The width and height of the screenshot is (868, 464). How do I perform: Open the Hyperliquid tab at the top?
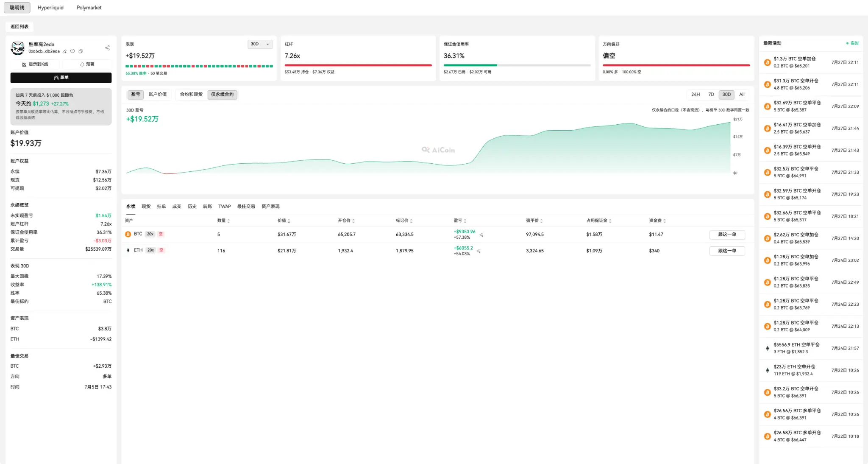[x=50, y=8]
